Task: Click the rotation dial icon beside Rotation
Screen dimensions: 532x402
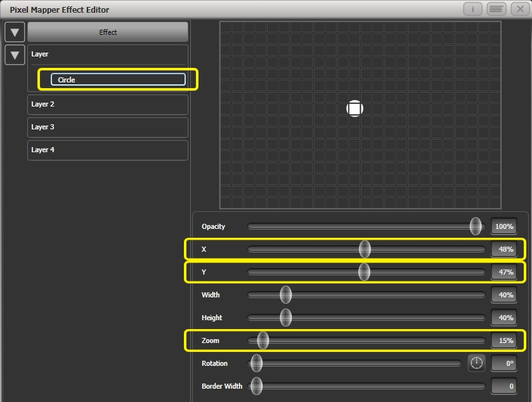Action: pyautogui.click(x=476, y=363)
